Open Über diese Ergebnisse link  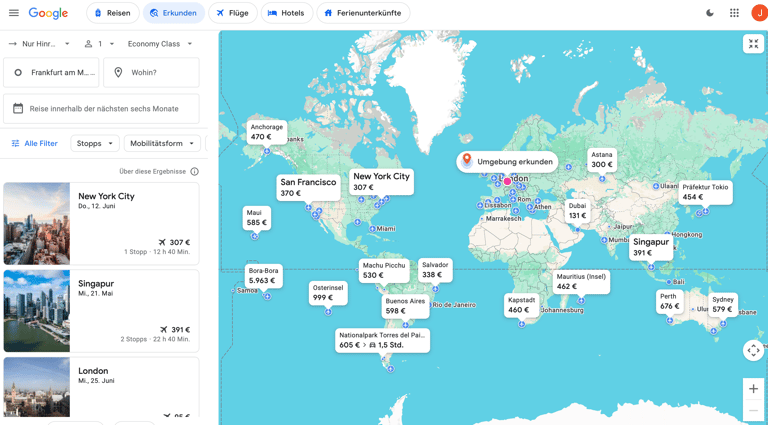point(152,171)
